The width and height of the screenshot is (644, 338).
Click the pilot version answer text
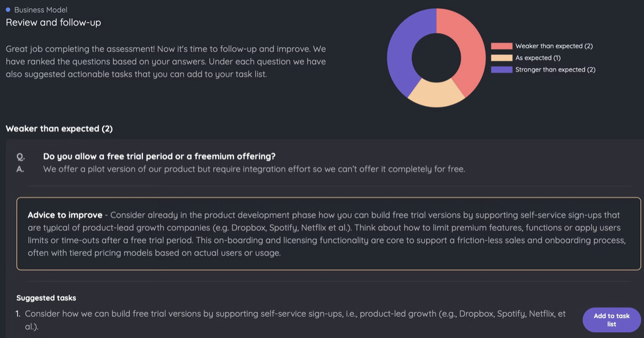pyautogui.click(x=254, y=169)
